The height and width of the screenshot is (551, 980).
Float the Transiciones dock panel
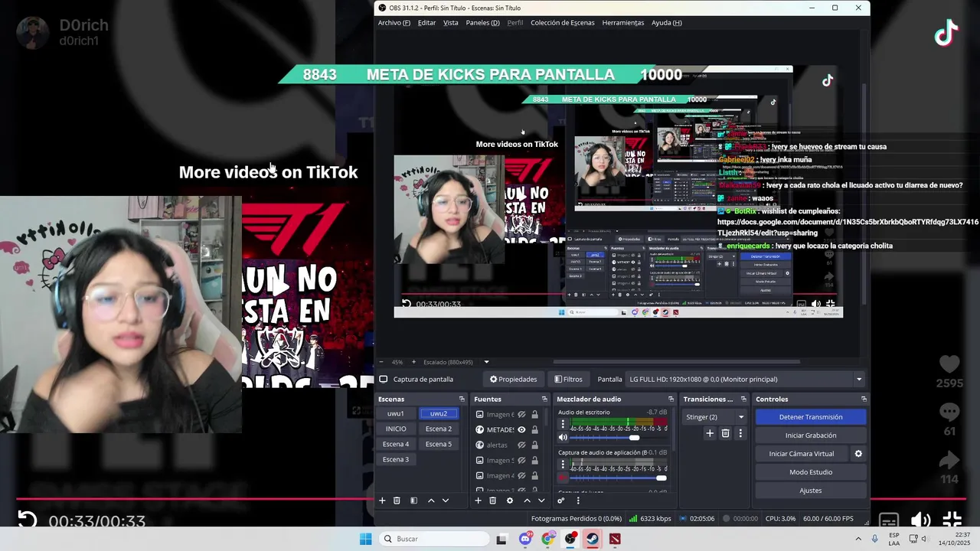743,399
